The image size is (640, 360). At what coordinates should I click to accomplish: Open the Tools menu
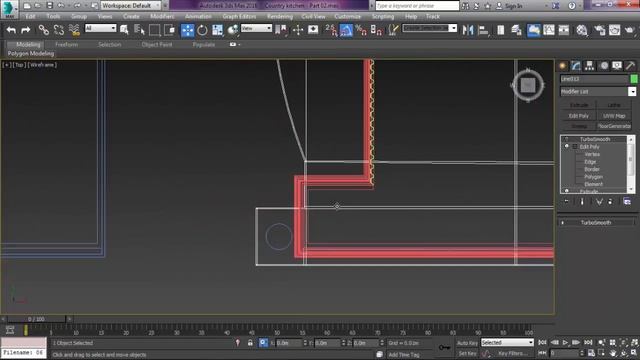(x=53, y=16)
